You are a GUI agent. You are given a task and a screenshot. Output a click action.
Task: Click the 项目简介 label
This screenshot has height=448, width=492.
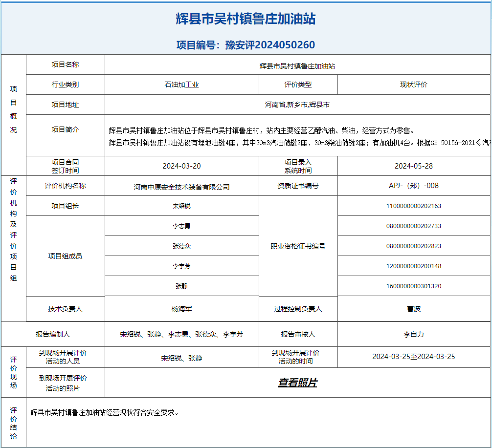[x=65, y=129]
